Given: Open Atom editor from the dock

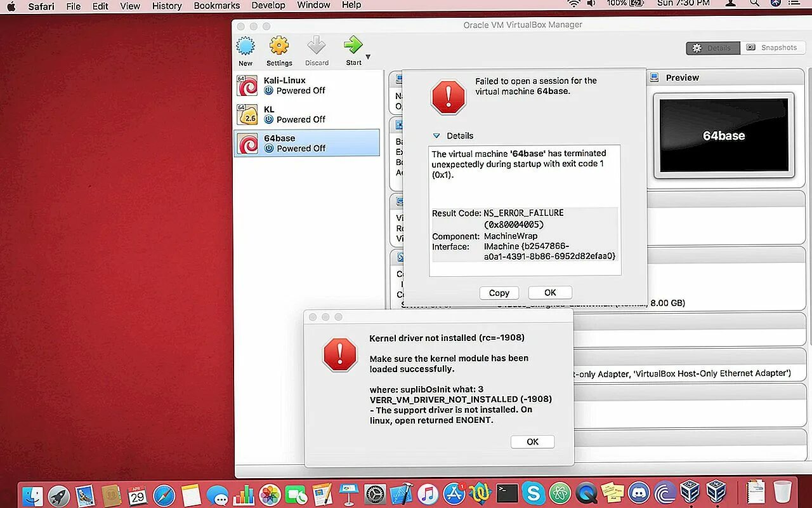Looking at the screenshot, I should tap(560, 493).
